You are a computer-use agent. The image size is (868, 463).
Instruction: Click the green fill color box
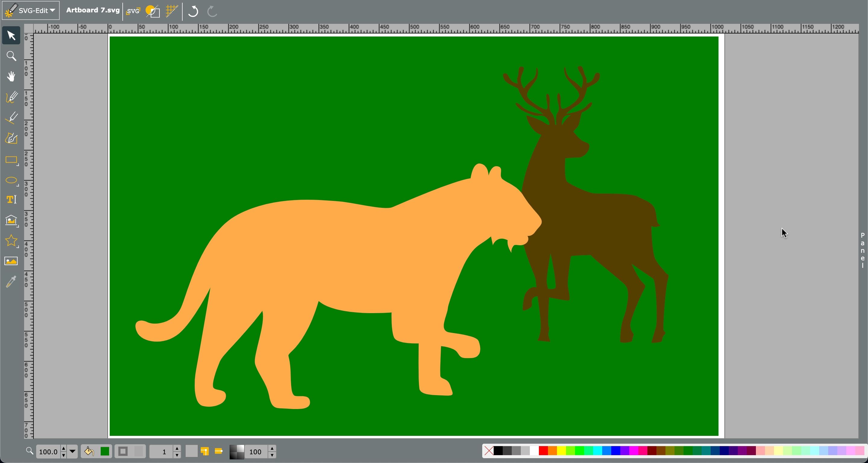(105, 451)
